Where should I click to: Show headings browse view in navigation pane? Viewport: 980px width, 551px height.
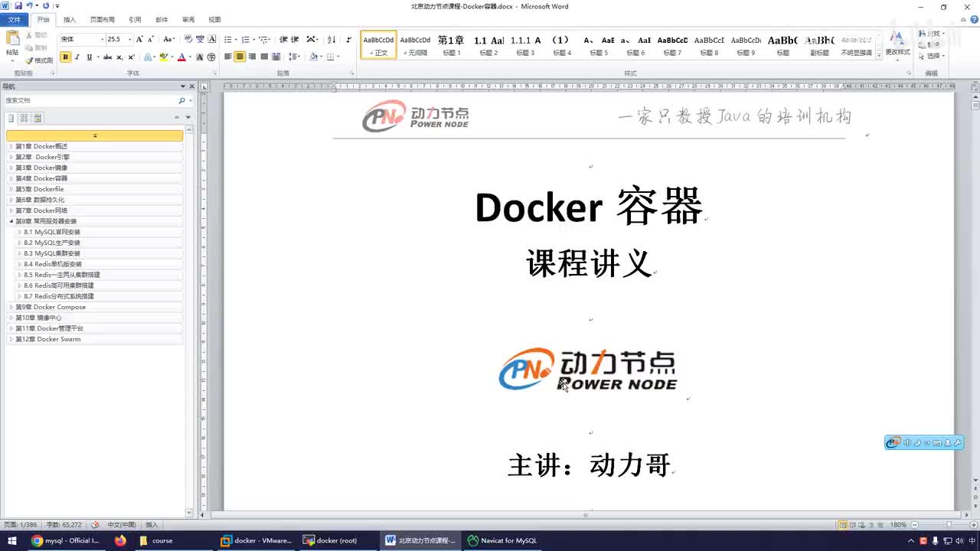pyautogui.click(x=11, y=118)
